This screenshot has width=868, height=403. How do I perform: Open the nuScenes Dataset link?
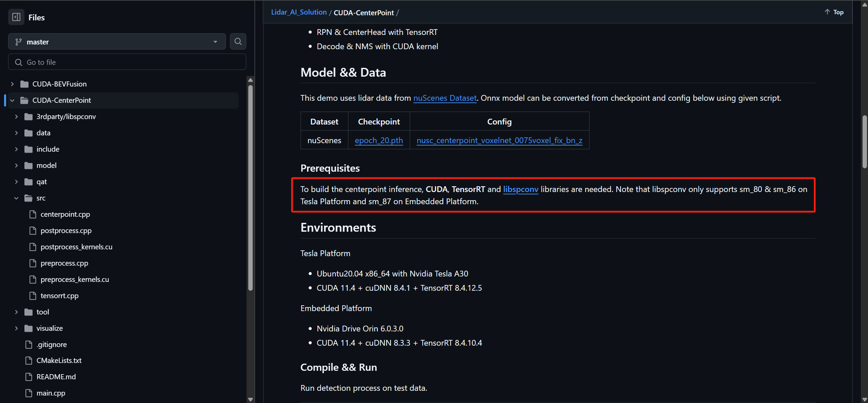445,98
